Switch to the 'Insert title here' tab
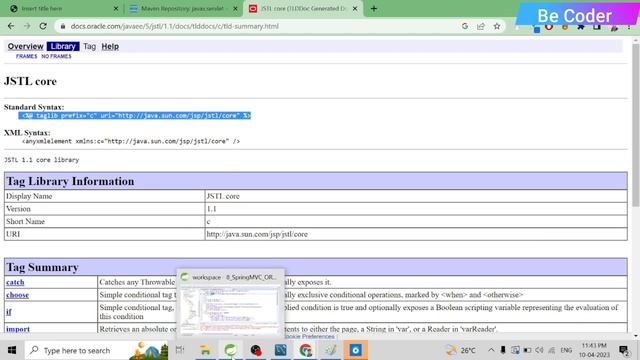The image size is (640, 360). [x=63, y=9]
